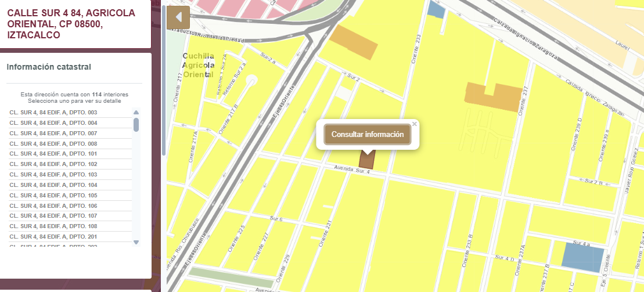The image size is (644, 292).
Task: Select CL. SUR 4, 84 EDIF. A, DPTO. 101
Action: click(70, 154)
